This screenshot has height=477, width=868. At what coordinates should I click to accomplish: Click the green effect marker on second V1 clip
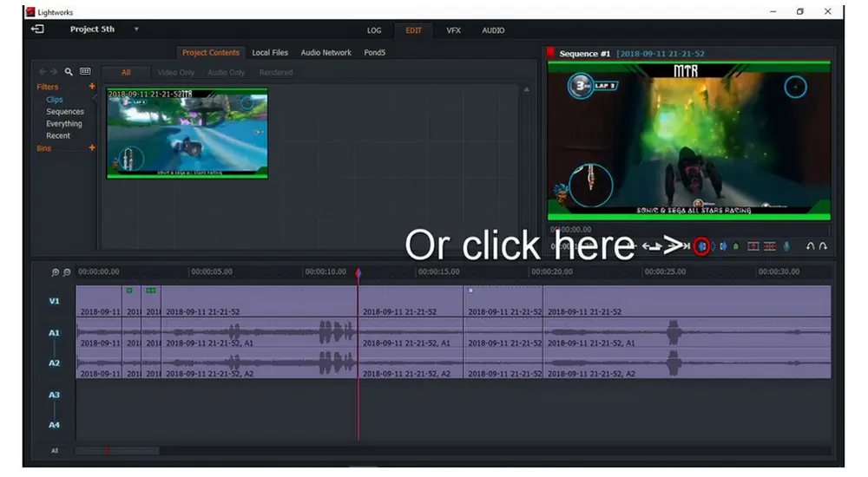129,291
